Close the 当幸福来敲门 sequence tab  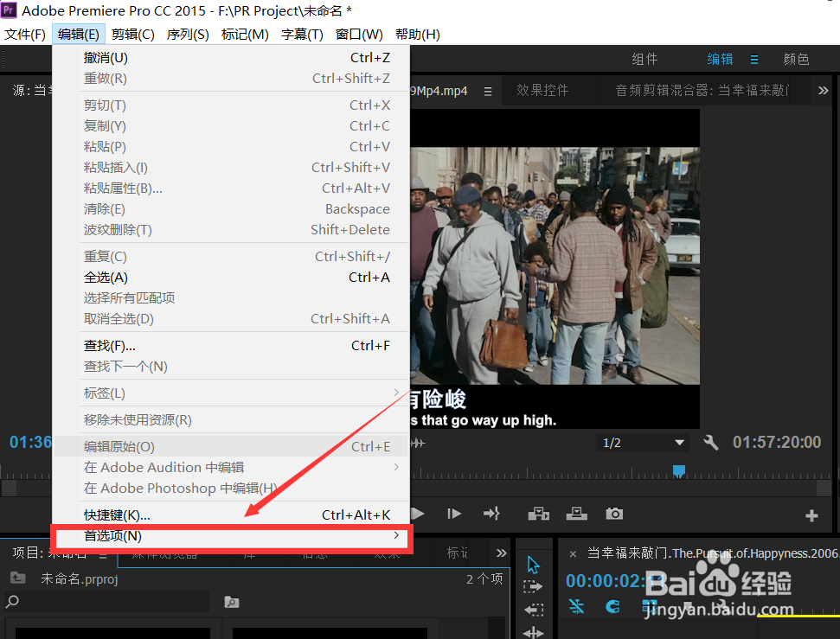573,554
